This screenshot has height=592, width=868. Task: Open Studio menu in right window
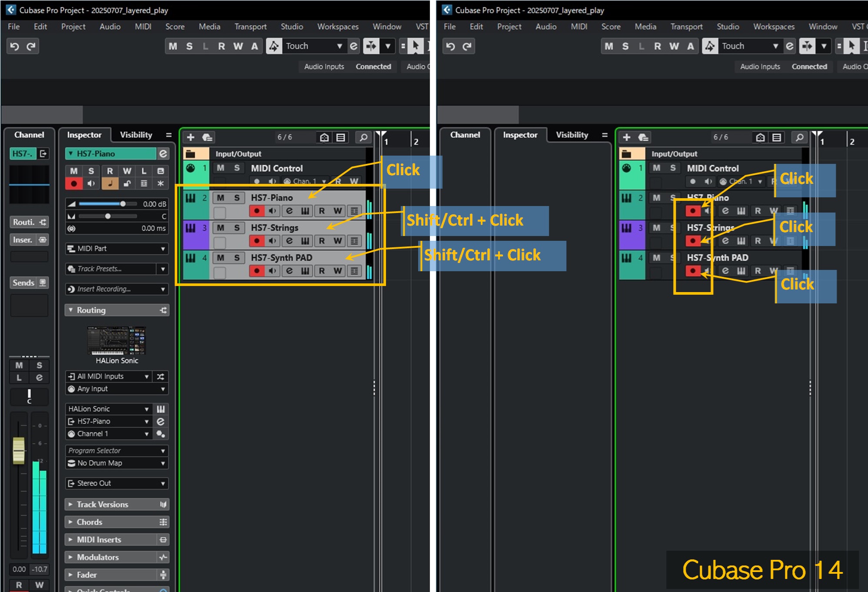[x=728, y=27]
